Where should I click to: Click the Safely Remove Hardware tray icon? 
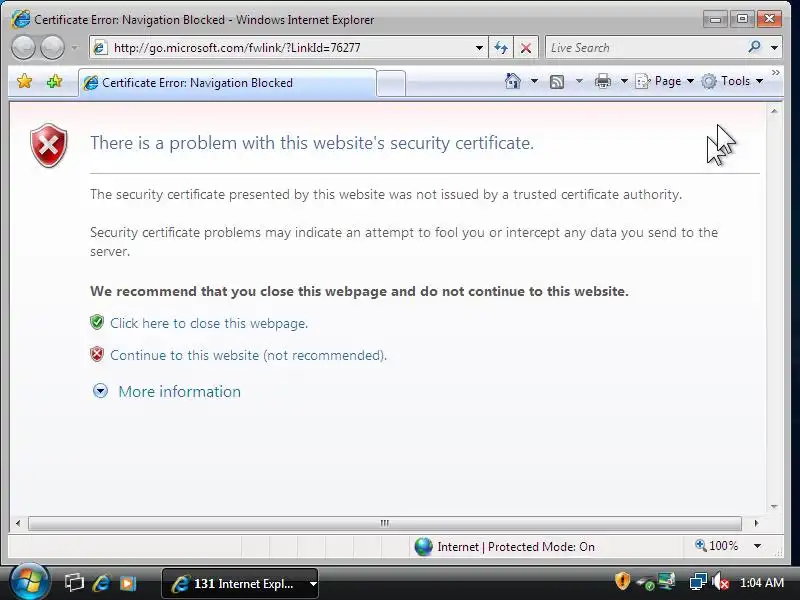click(x=645, y=582)
